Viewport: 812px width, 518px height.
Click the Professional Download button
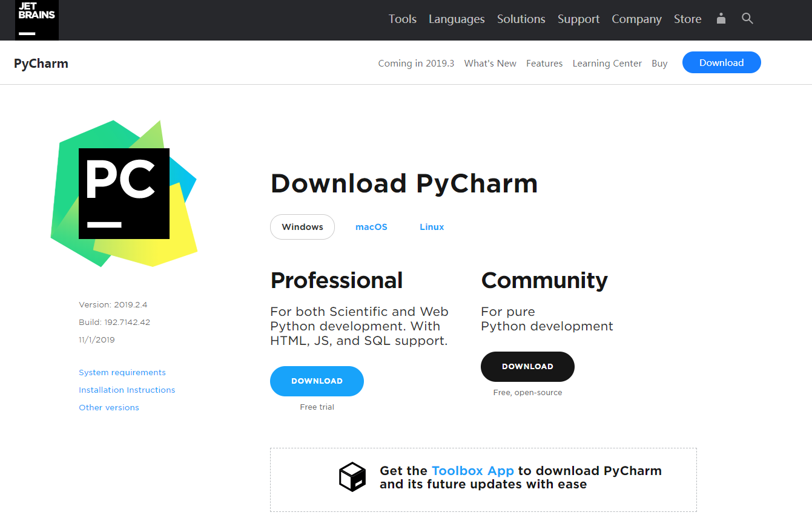point(317,381)
